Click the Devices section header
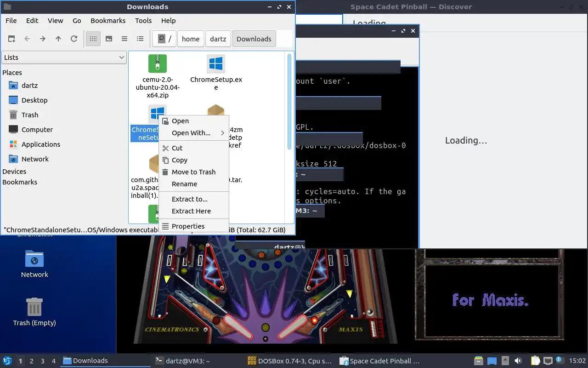 (14, 172)
